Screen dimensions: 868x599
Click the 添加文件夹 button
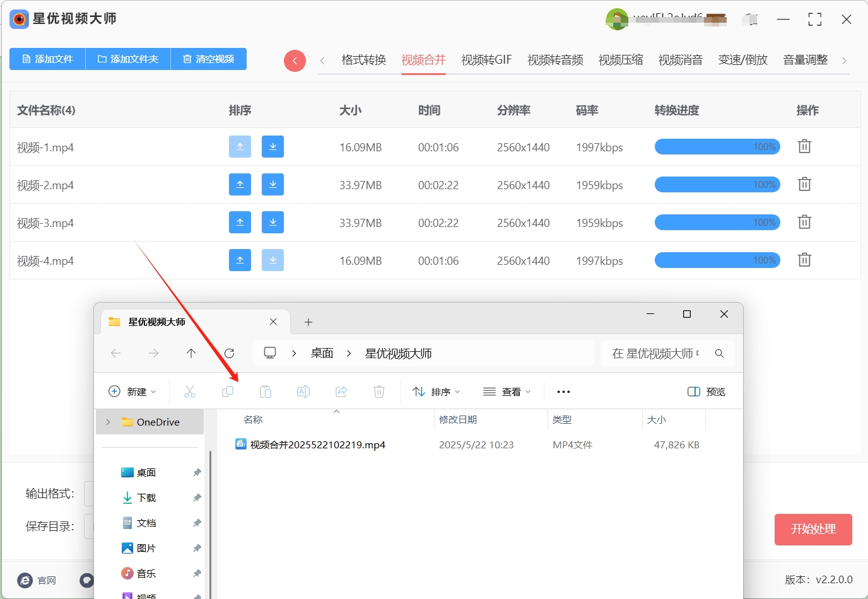[x=128, y=59]
